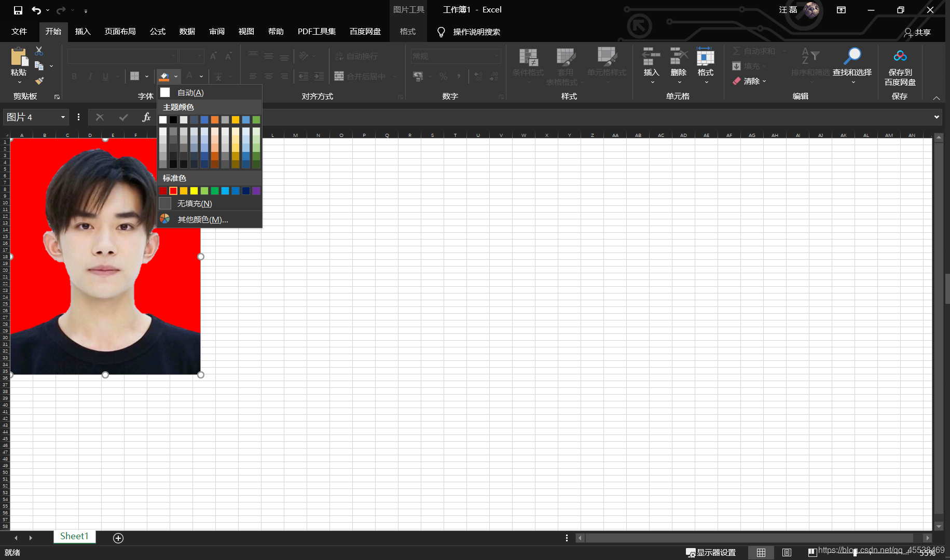Click the insert function fx icon
This screenshot has width=950, height=560.
point(146,117)
